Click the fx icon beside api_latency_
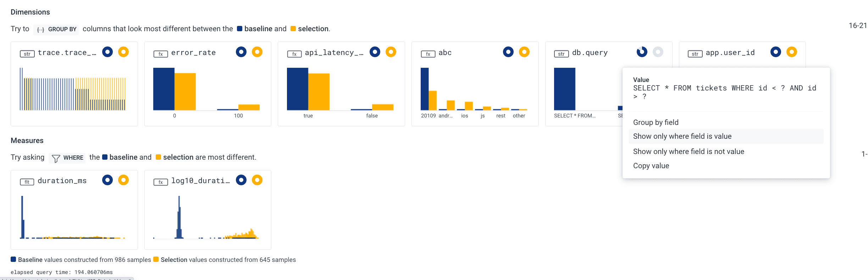 pyautogui.click(x=294, y=54)
